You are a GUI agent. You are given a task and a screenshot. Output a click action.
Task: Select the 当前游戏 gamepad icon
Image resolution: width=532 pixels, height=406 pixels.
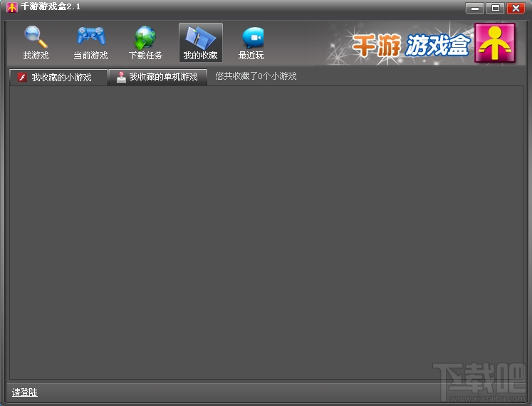pos(91,36)
